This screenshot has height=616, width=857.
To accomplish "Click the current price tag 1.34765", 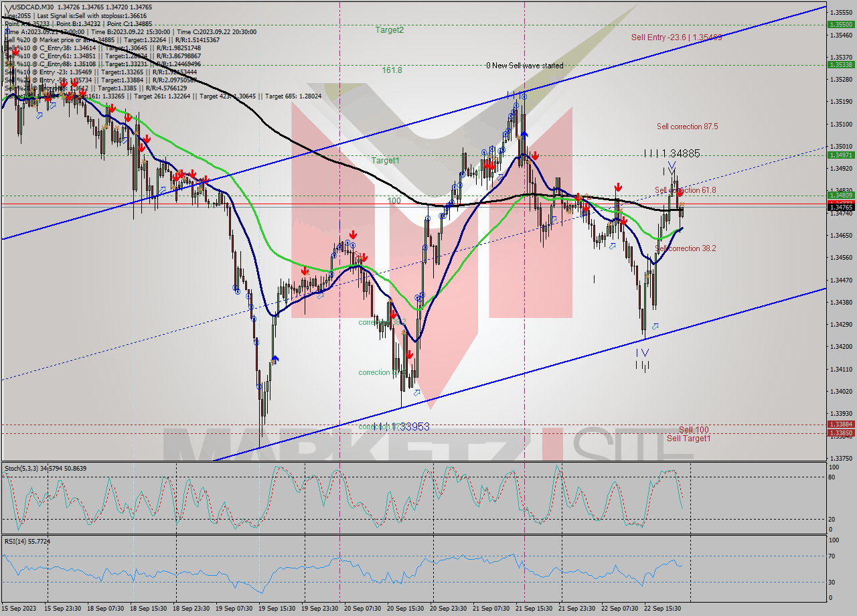I will pyautogui.click(x=840, y=208).
